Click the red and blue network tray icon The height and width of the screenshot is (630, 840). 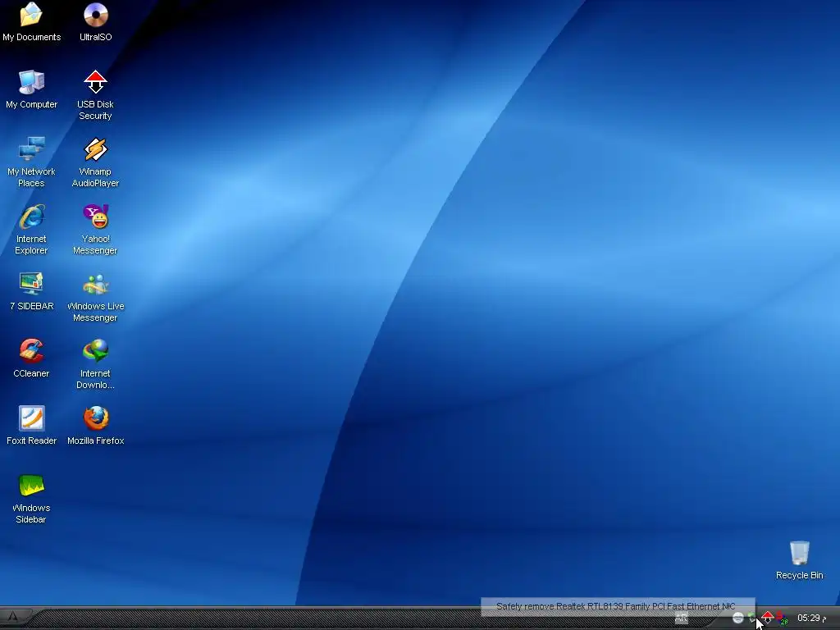[782, 618]
